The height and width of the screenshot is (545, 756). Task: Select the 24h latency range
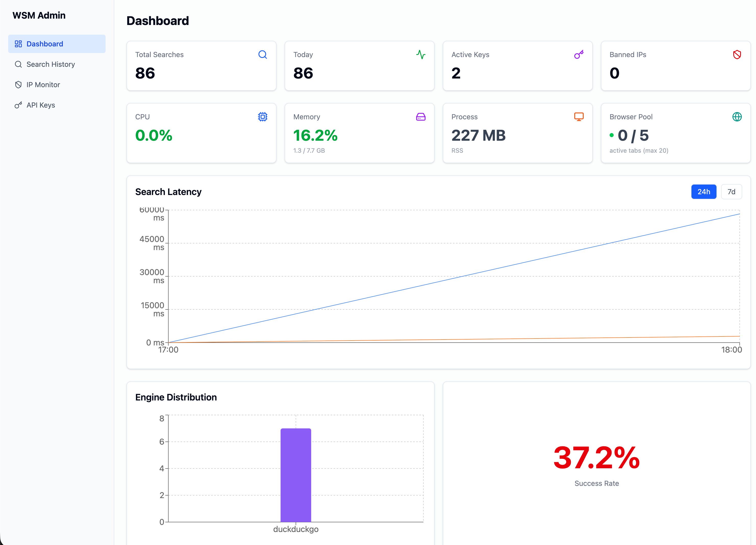click(704, 192)
